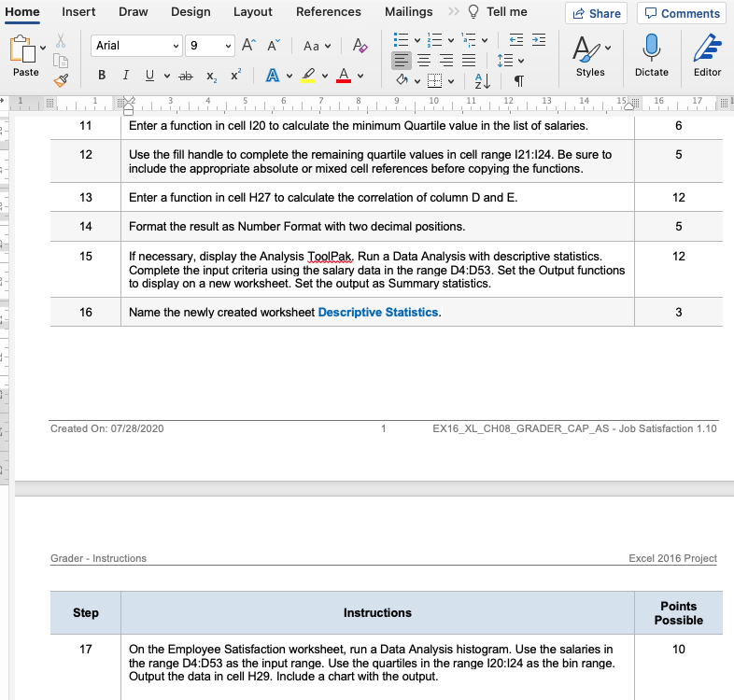
Task: Click the Descriptive Statistics blue text
Action: [378, 312]
